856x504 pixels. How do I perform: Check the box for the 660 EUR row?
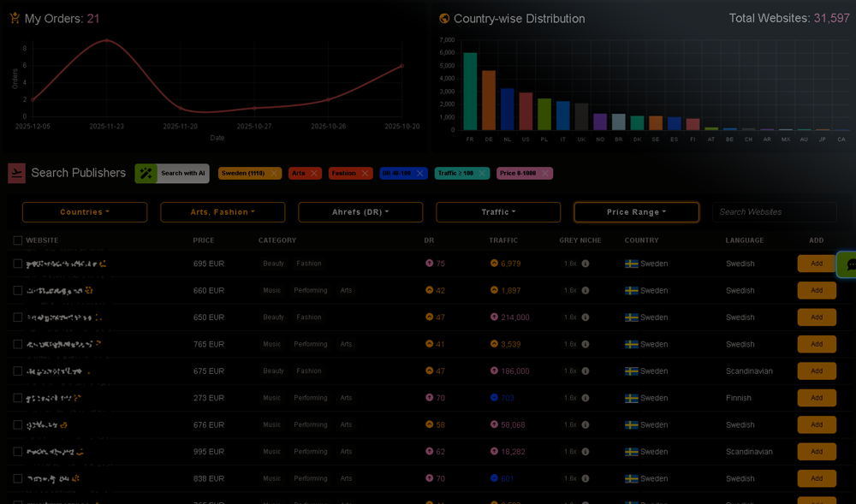pos(18,291)
